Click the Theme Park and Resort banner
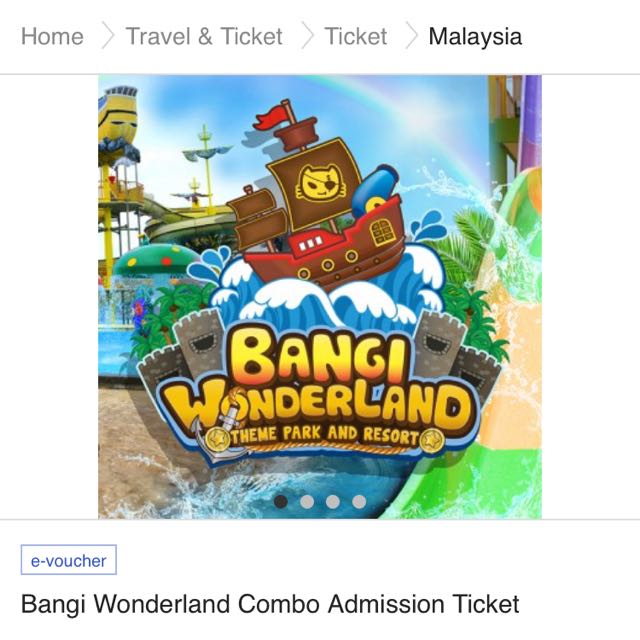The image size is (640, 640). pos(324,436)
